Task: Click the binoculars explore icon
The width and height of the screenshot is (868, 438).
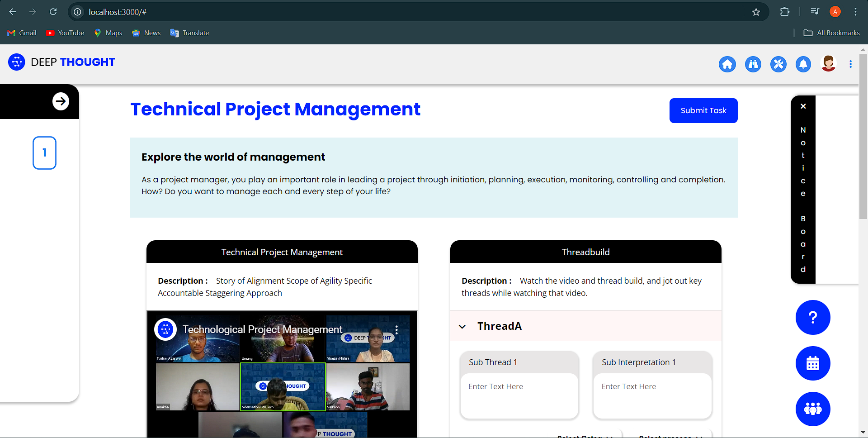Action: 753,64
